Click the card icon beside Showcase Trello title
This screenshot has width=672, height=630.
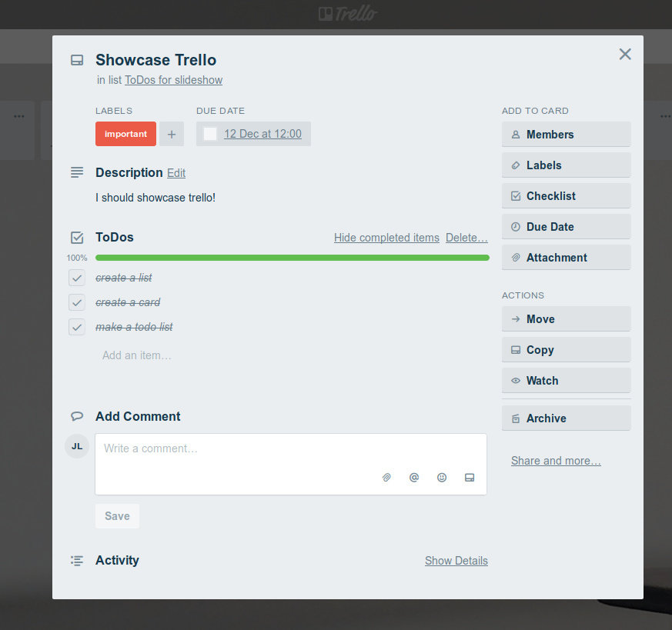[x=77, y=61]
